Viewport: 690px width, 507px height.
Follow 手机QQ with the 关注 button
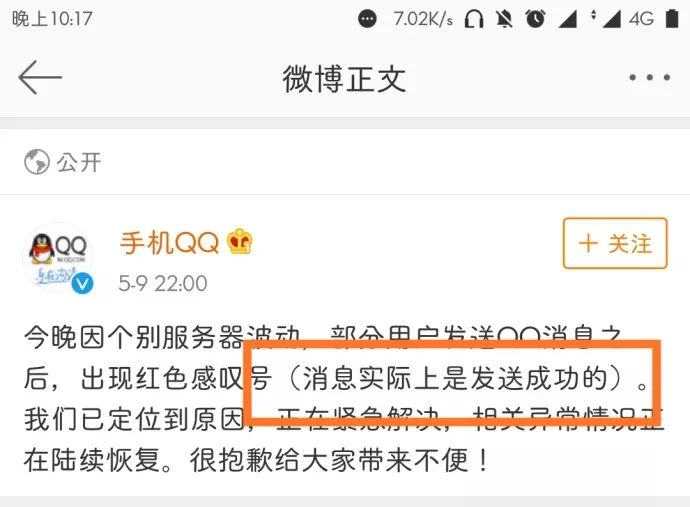pos(615,243)
